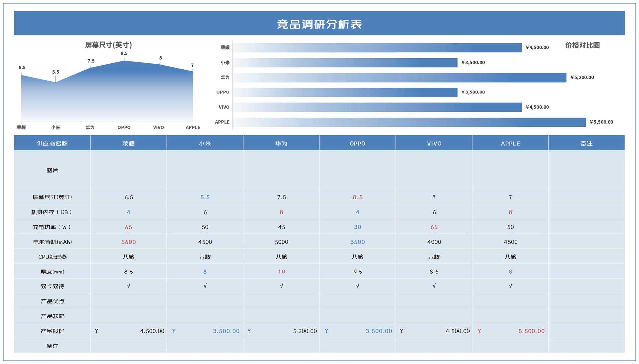Select the OPPO column header
This screenshot has height=364, width=639.
[x=357, y=143]
